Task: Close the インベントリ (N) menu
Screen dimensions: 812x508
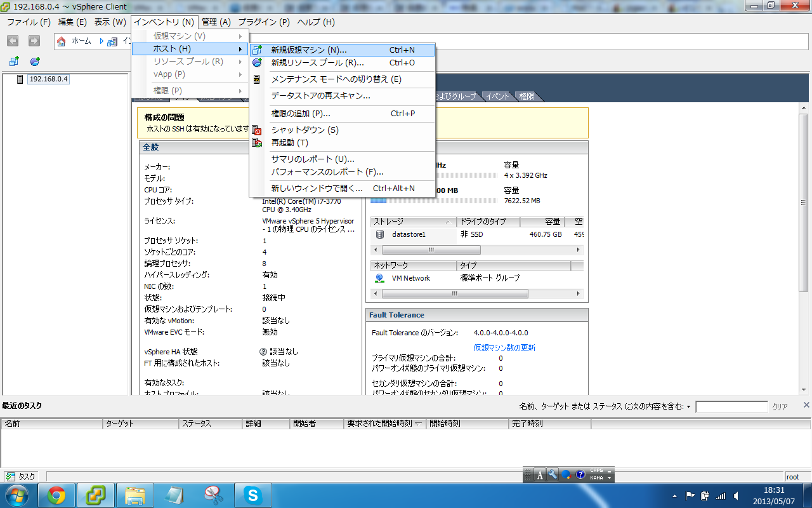Action: pos(164,22)
